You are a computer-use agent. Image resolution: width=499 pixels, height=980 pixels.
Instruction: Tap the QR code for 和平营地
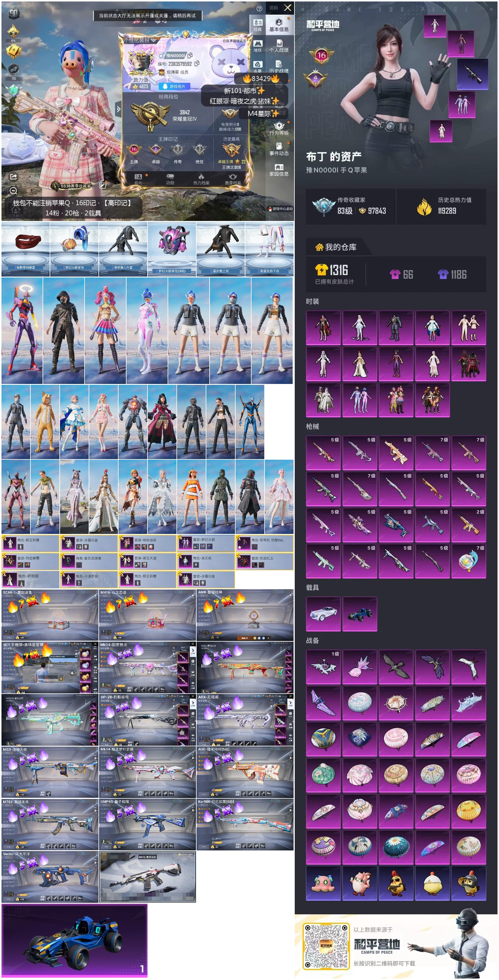326,946
